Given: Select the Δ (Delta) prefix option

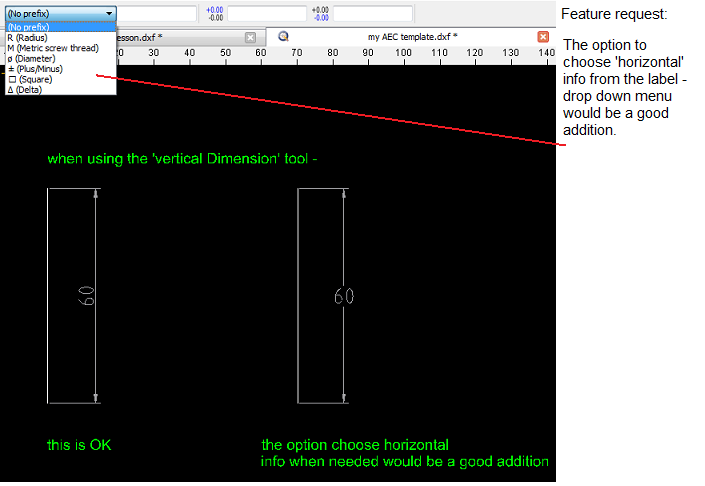Looking at the screenshot, I should 61,89.
